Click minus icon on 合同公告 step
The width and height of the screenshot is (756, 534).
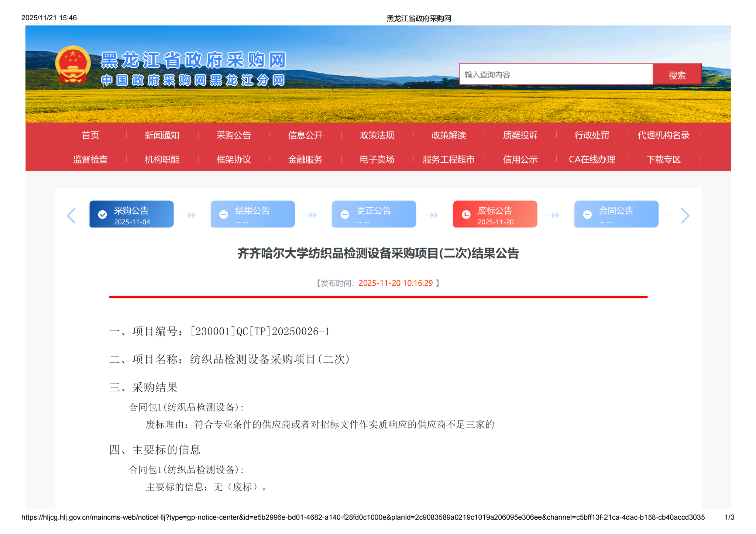pos(587,214)
